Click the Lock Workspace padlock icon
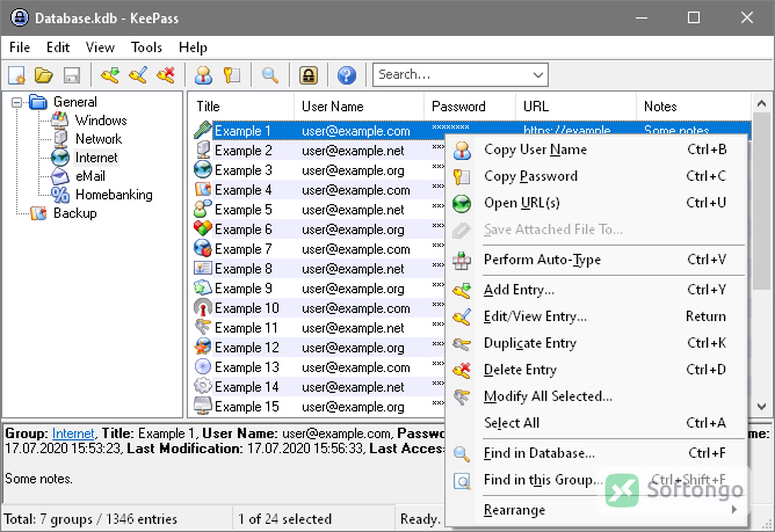775x532 pixels. (308, 75)
